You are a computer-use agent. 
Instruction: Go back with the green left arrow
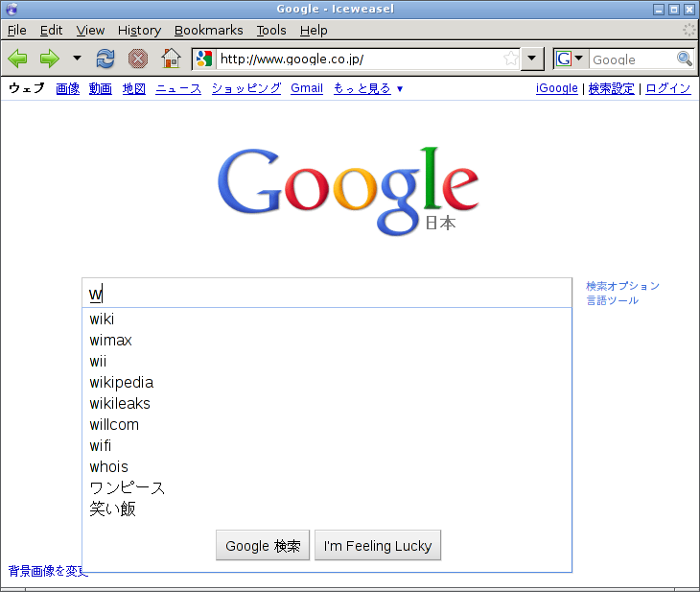(18, 59)
